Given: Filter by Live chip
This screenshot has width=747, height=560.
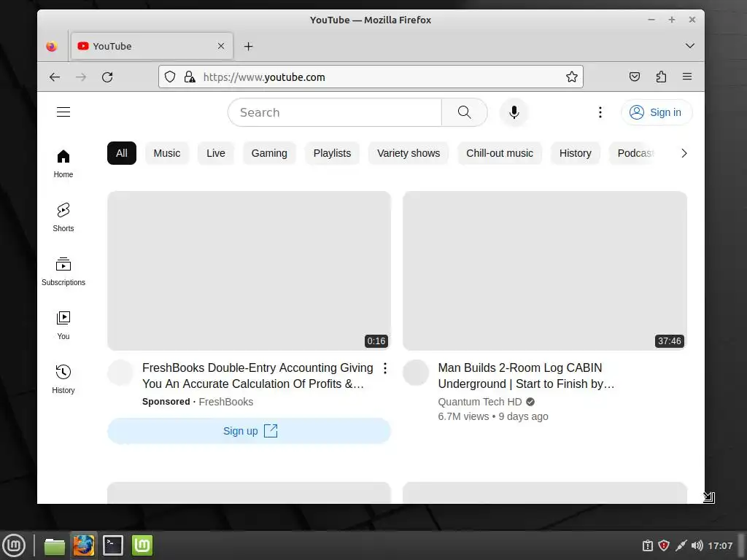Looking at the screenshot, I should pos(216,153).
